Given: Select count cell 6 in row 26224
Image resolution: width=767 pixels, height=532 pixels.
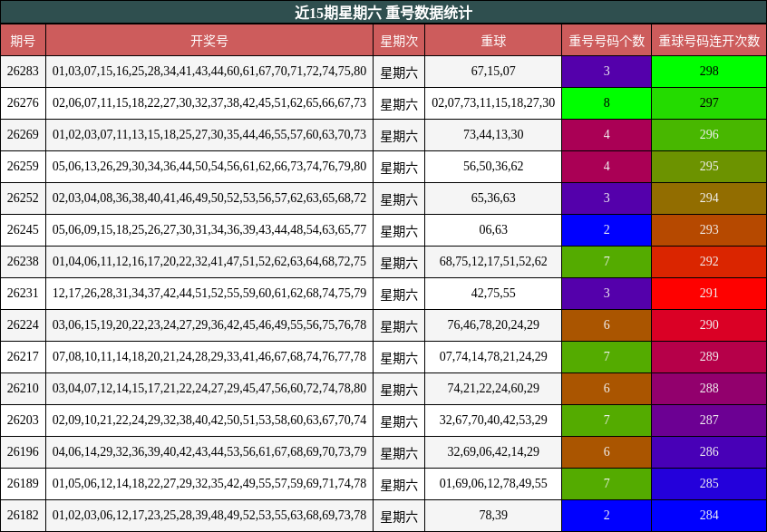Looking at the screenshot, I should pos(607,325).
